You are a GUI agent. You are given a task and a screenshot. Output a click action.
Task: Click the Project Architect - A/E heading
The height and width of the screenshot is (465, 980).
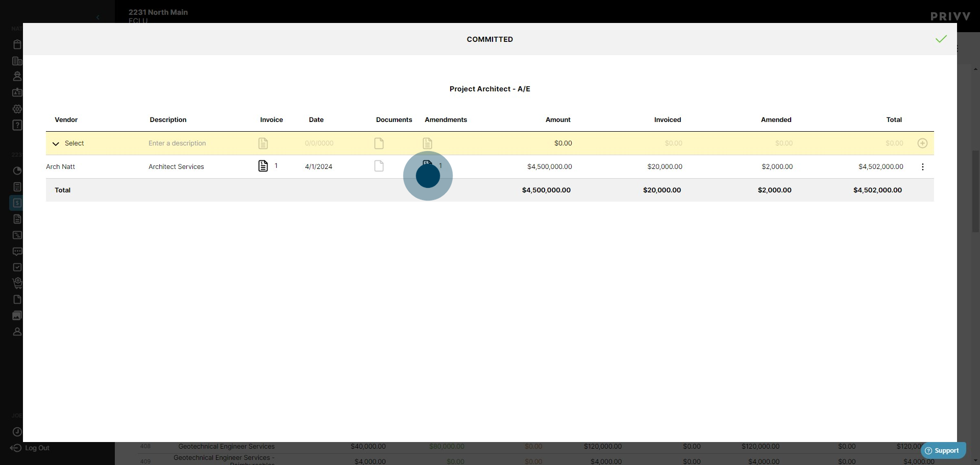click(489, 89)
